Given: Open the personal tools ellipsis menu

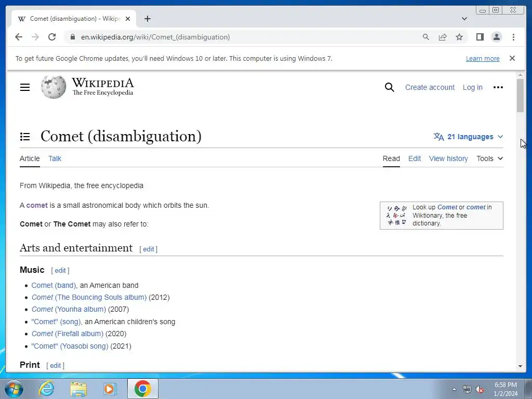Looking at the screenshot, I should tap(498, 87).
